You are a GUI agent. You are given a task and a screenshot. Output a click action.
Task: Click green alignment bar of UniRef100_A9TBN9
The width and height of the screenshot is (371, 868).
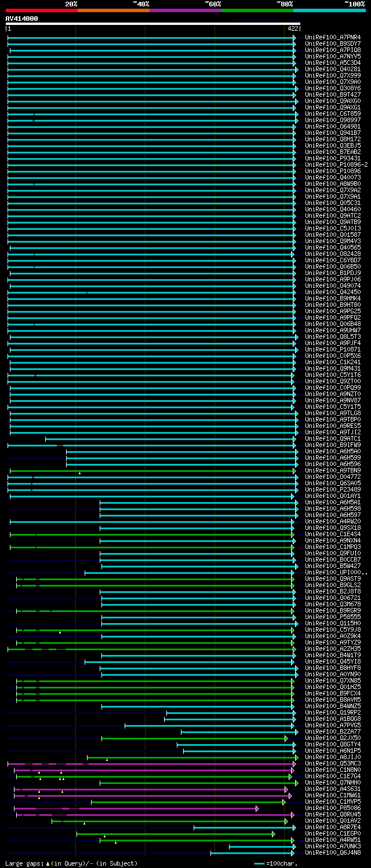153,470
